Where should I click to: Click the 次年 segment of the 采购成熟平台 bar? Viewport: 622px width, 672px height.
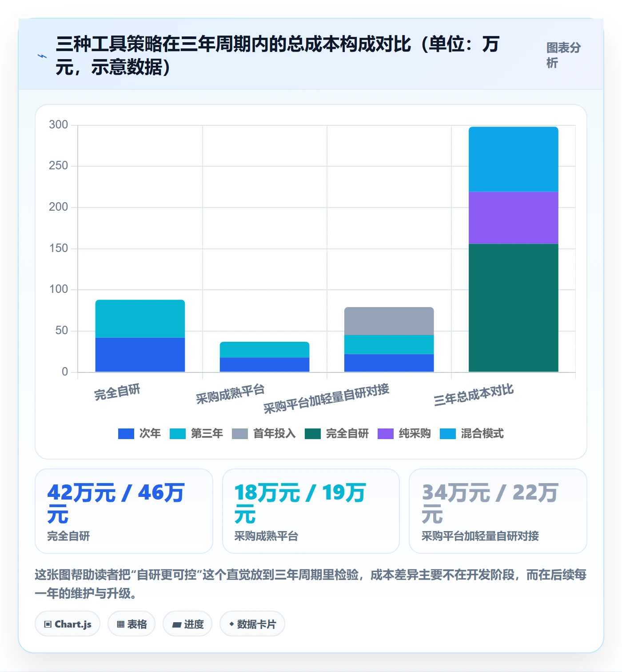[x=264, y=364]
